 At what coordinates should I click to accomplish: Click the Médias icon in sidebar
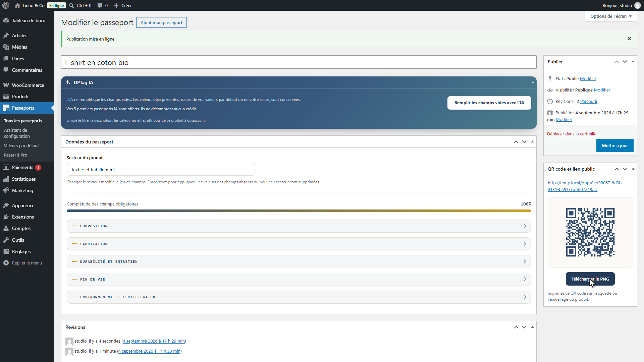tap(6, 47)
